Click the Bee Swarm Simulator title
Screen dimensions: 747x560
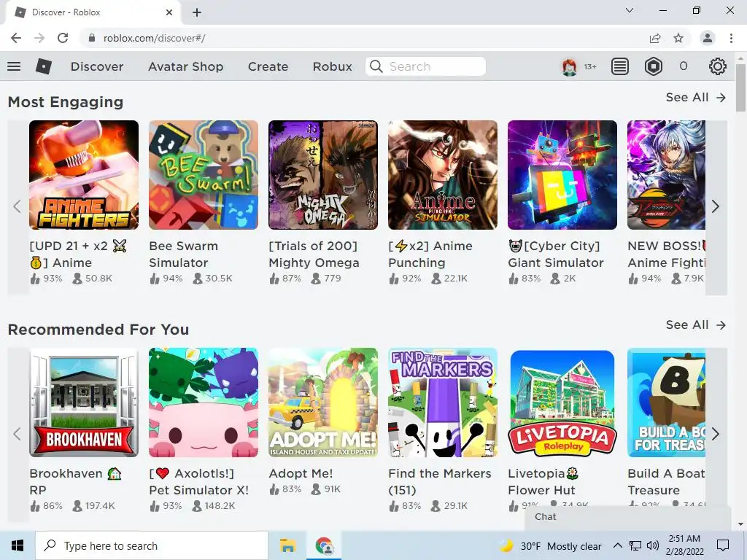click(184, 254)
